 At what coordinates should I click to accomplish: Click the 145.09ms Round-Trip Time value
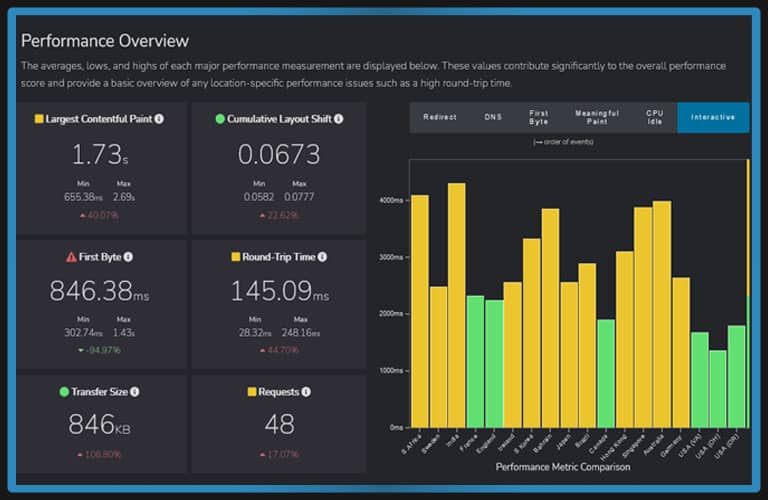(x=280, y=291)
